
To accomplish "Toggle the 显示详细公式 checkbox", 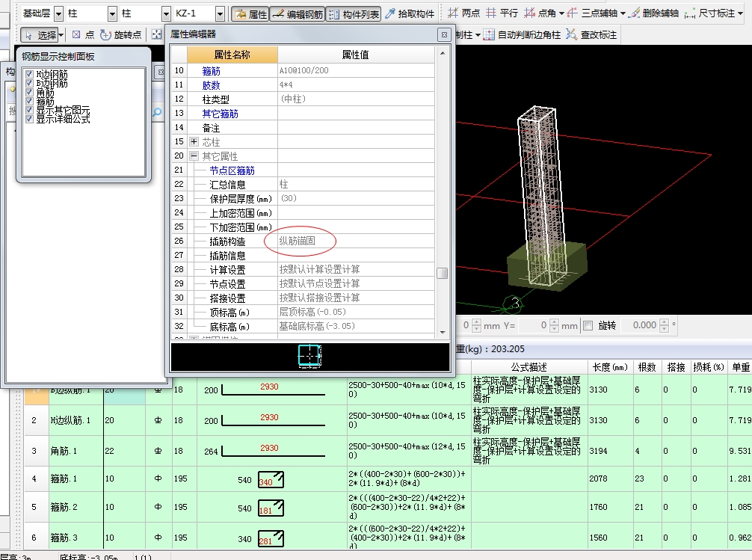I will (29, 119).
